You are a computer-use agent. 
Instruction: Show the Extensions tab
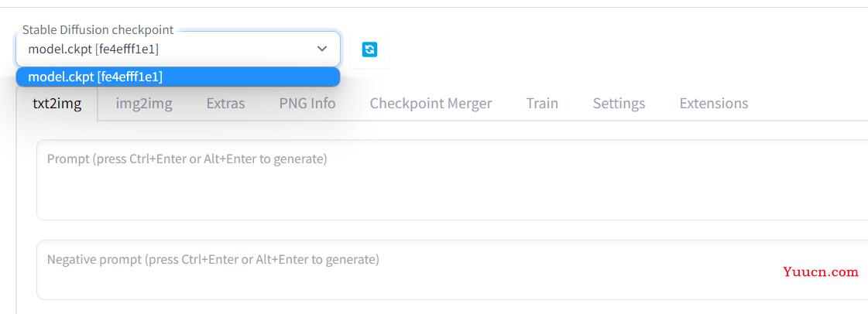click(714, 104)
